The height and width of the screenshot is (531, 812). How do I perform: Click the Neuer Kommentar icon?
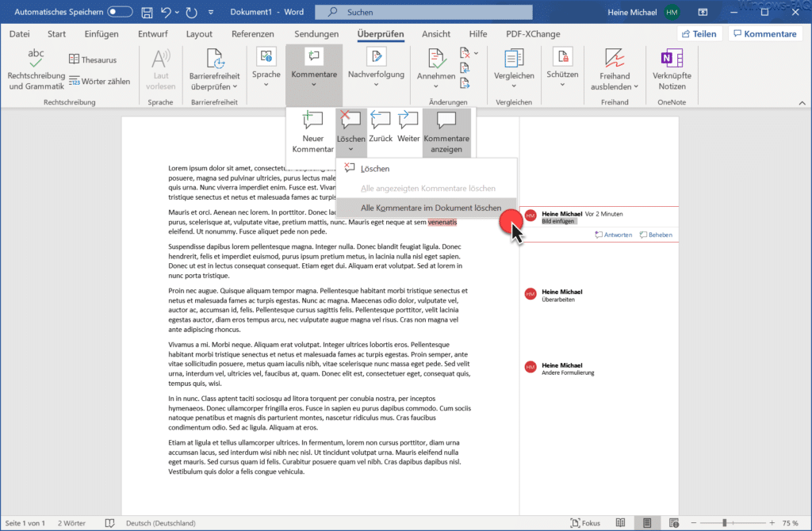[312, 120]
